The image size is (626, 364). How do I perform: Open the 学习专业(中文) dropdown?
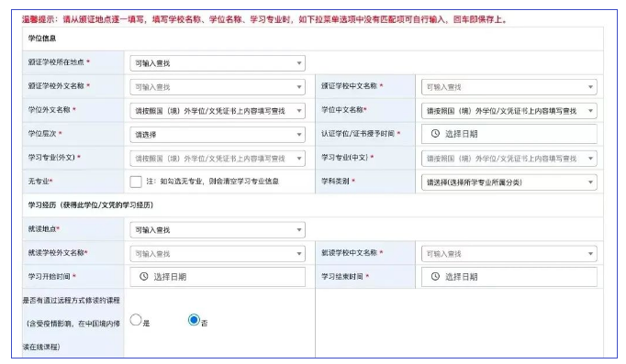pos(509,159)
